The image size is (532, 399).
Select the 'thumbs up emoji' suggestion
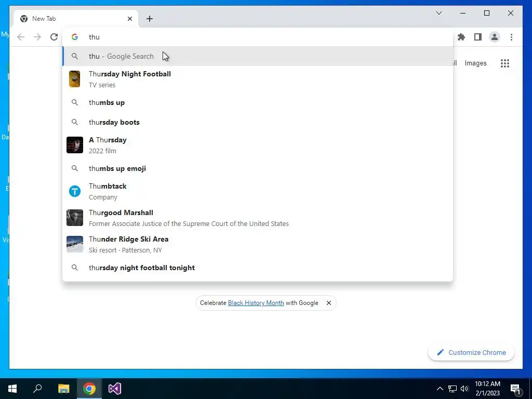[x=258, y=168]
